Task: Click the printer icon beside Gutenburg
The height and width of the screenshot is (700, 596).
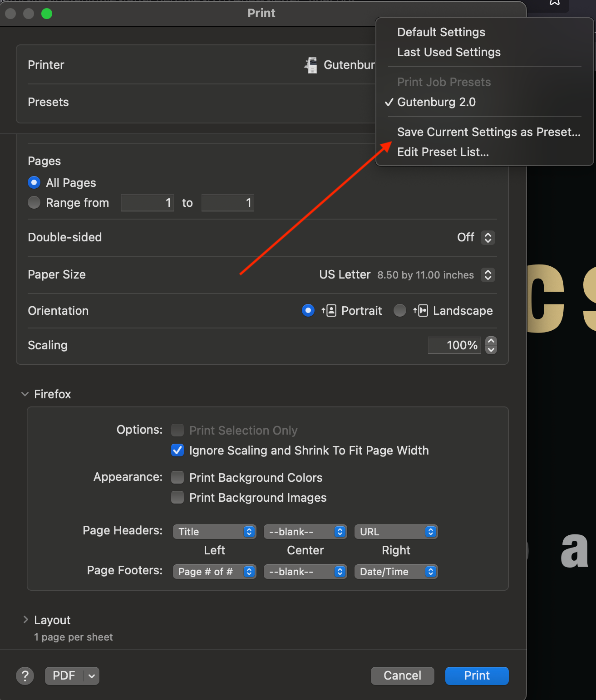Action: tap(311, 65)
